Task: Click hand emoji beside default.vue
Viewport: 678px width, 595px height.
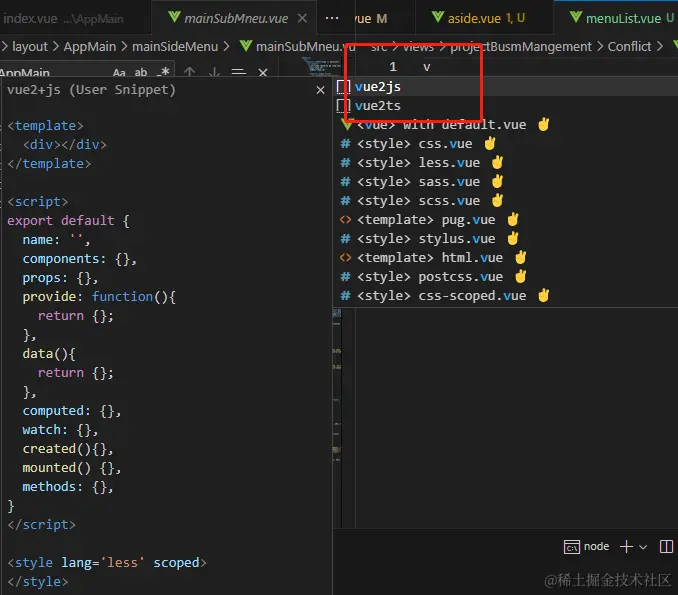Action: tap(544, 125)
